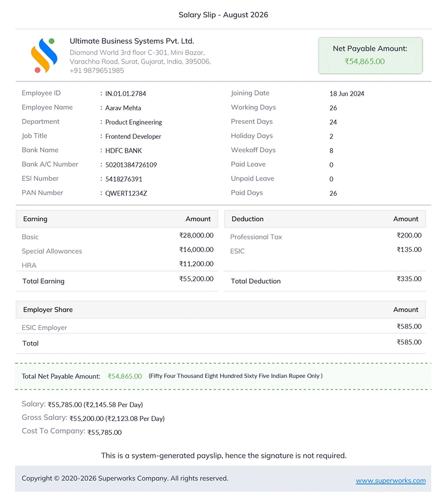
Task: Click HRA amount '₹11,200.00'
Action: pyautogui.click(x=196, y=264)
